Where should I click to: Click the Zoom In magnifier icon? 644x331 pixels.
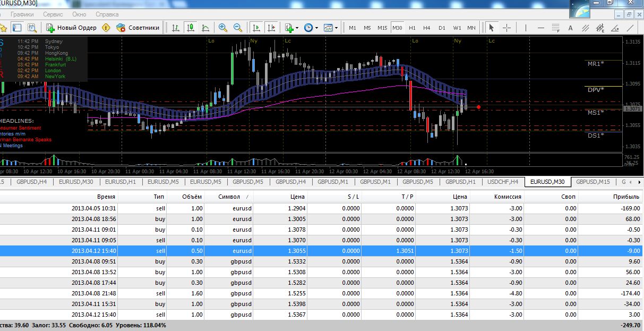pyautogui.click(x=222, y=28)
